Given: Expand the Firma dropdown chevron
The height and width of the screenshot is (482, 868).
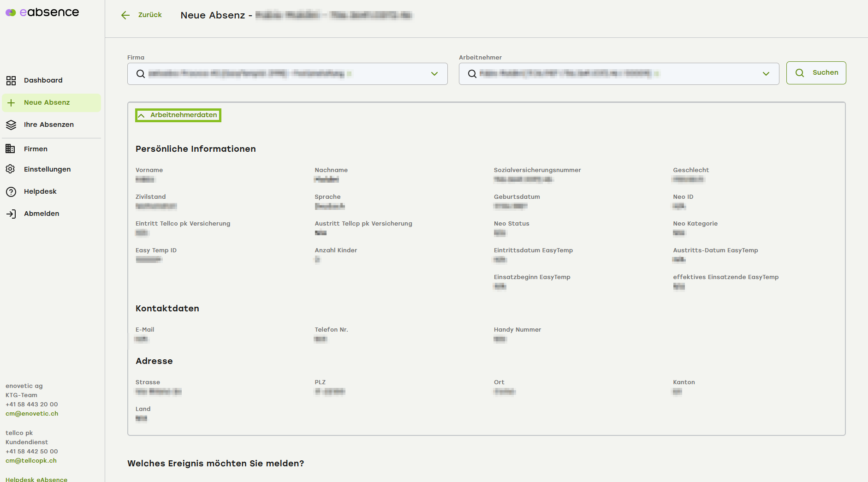Looking at the screenshot, I should pyautogui.click(x=434, y=74).
